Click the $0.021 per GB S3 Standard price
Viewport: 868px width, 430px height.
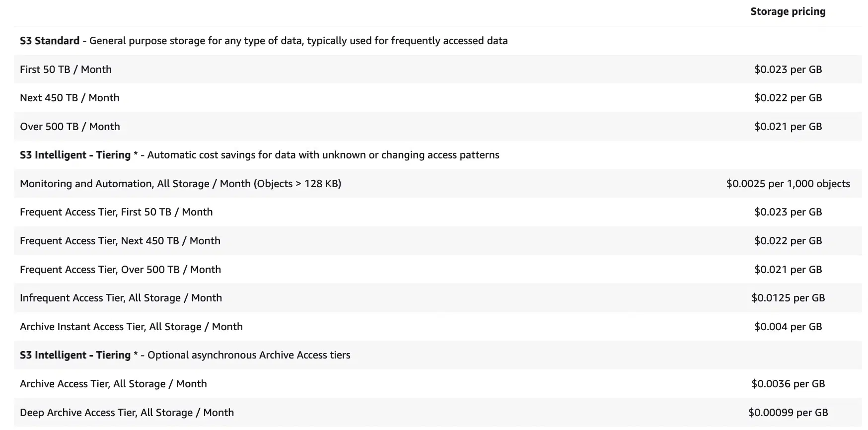pos(788,127)
